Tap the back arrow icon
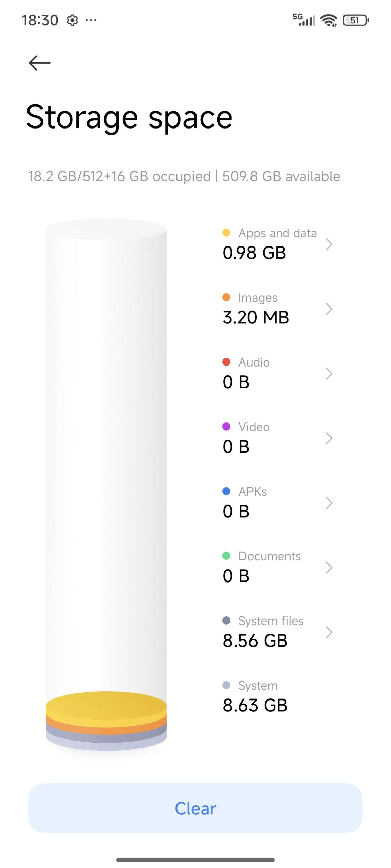The height and width of the screenshot is (868, 391). (39, 63)
